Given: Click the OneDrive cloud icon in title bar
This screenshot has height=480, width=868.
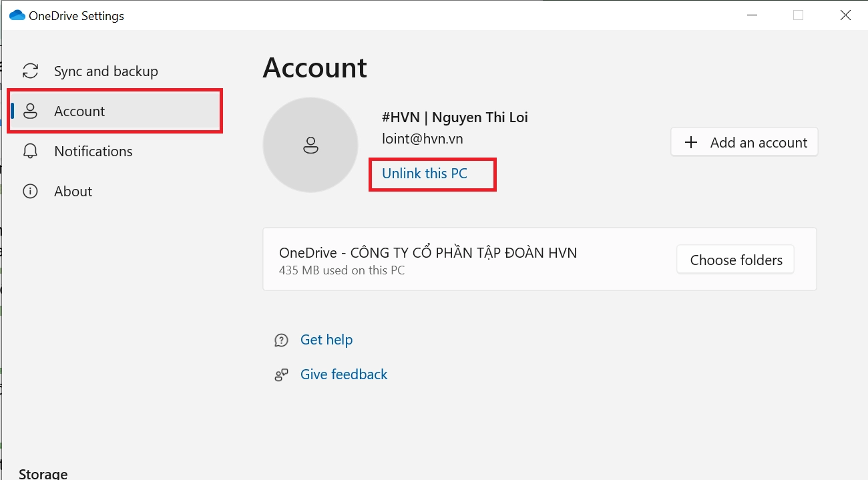Looking at the screenshot, I should tap(17, 15).
